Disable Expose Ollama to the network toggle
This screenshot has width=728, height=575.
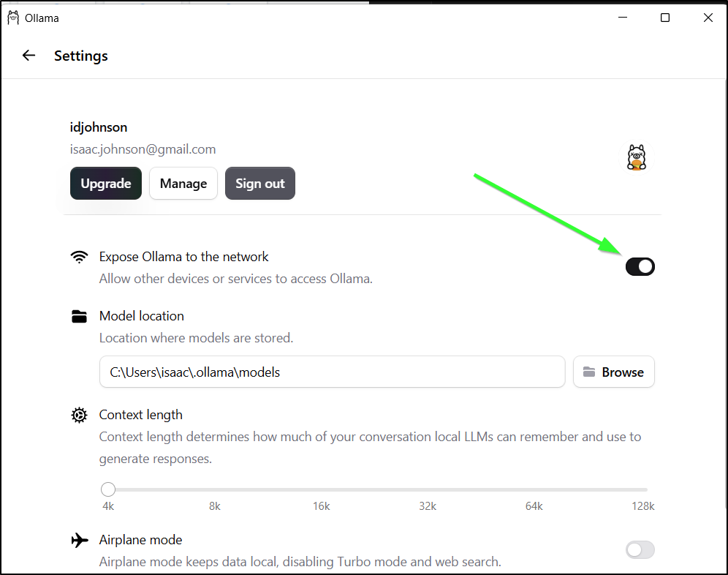point(640,267)
